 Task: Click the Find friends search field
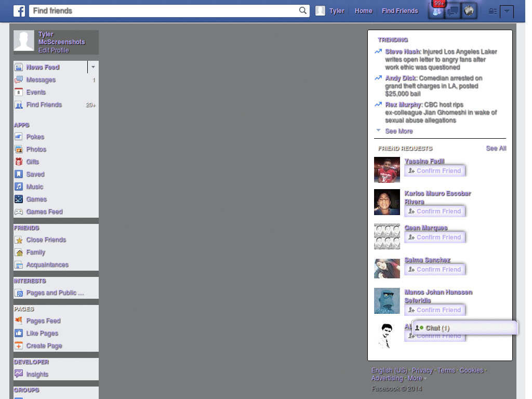[165, 11]
